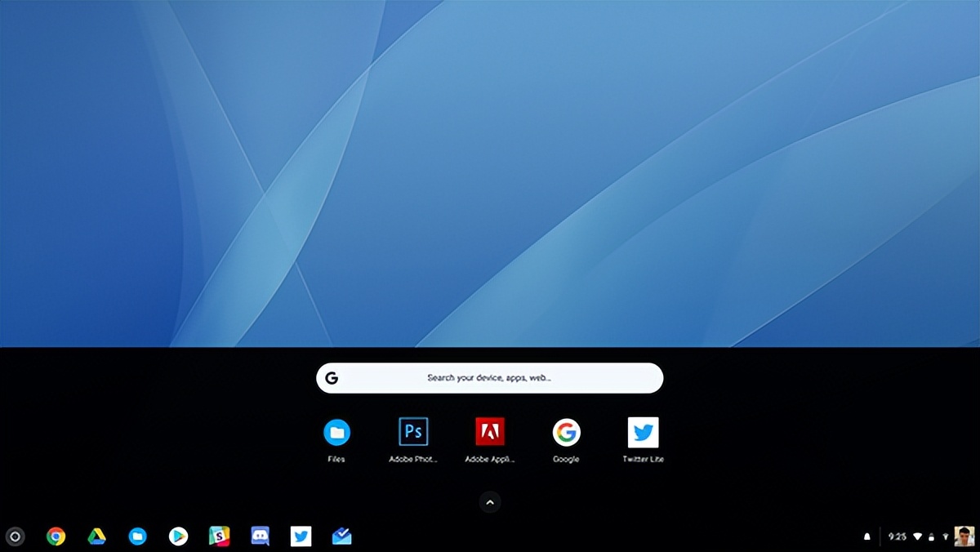Launch the Adobe Application Manager app

click(x=489, y=430)
